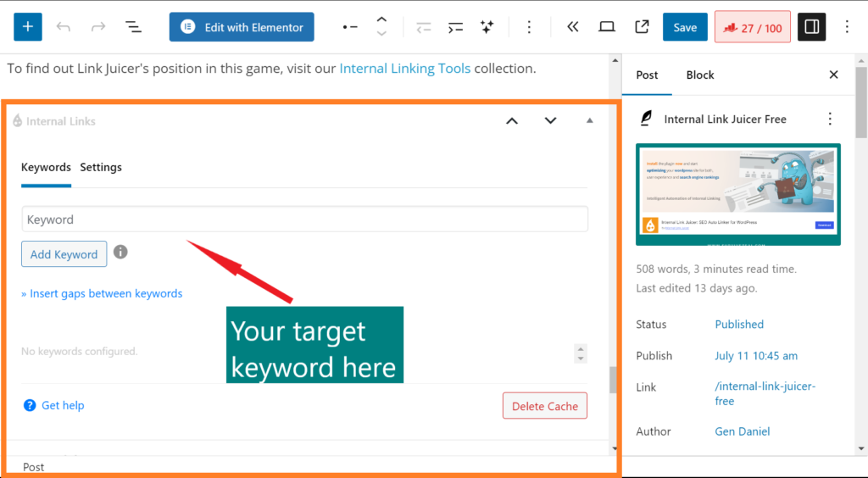Click the info icon beside Add Keyword
Viewport: 868px width, 478px height.
(x=121, y=252)
